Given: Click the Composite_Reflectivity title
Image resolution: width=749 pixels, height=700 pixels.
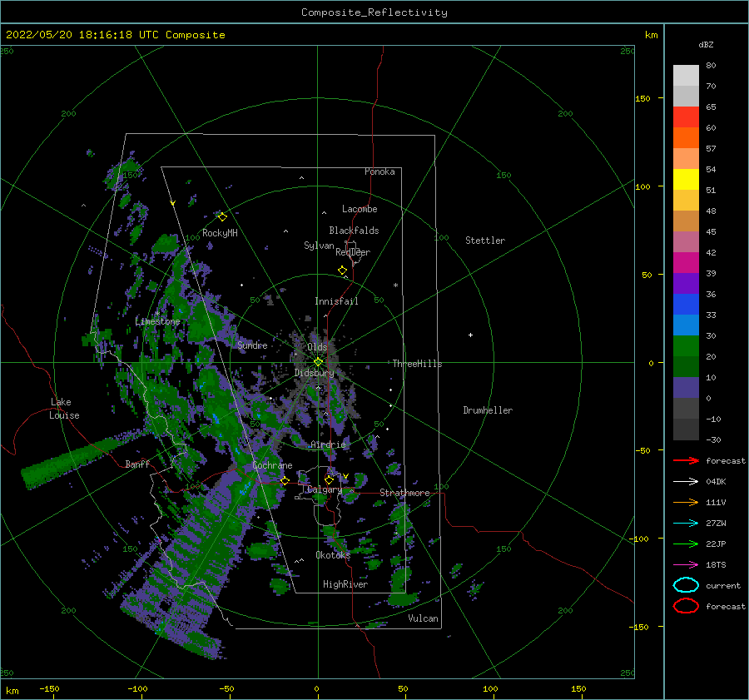Looking at the screenshot, I should [374, 12].
